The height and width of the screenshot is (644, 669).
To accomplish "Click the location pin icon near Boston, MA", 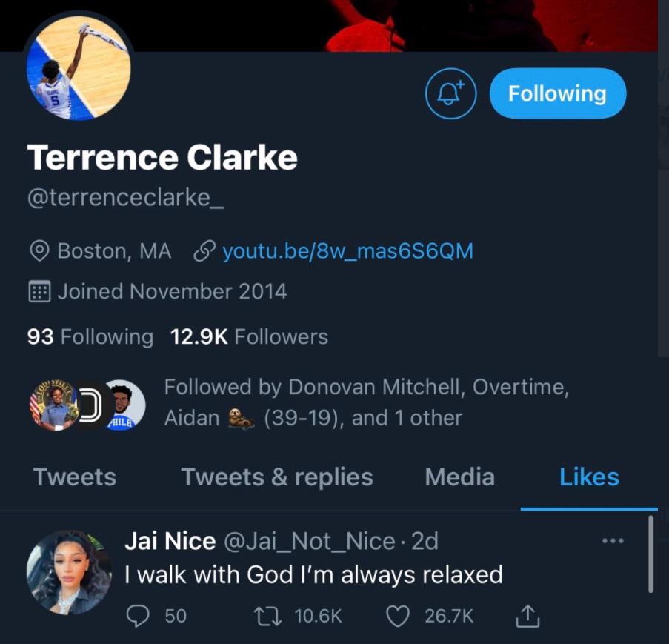I will [x=39, y=250].
